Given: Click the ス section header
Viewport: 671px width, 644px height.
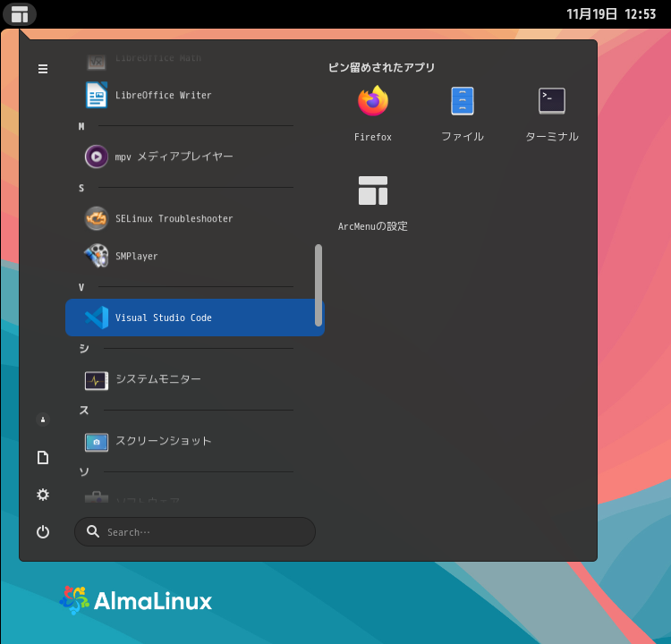Looking at the screenshot, I should click(x=84, y=410).
